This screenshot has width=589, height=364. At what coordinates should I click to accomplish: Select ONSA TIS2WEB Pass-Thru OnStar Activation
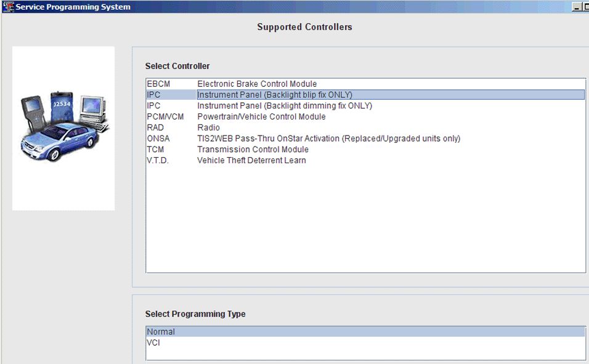328,139
